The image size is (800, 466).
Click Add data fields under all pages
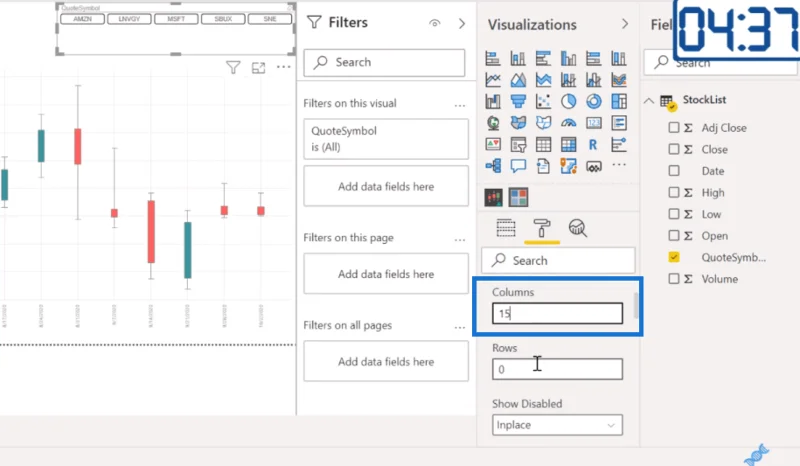(x=386, y=361)
